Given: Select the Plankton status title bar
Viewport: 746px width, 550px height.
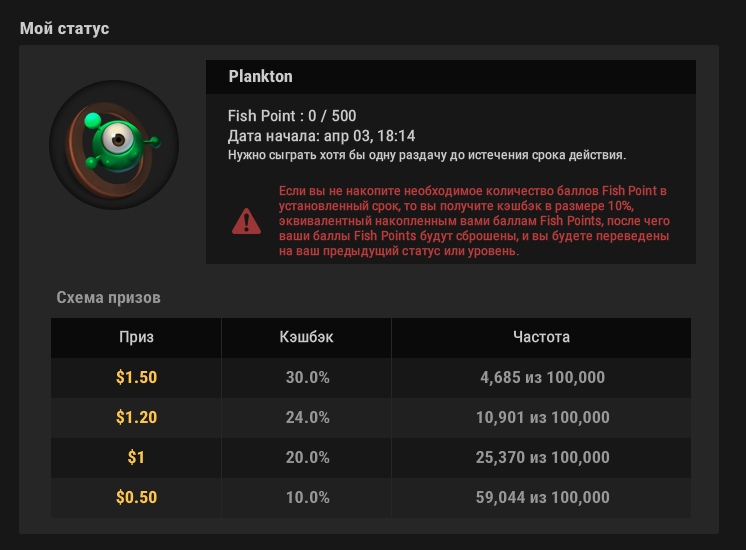Looking at the screenshot, I should click(451, 77).
